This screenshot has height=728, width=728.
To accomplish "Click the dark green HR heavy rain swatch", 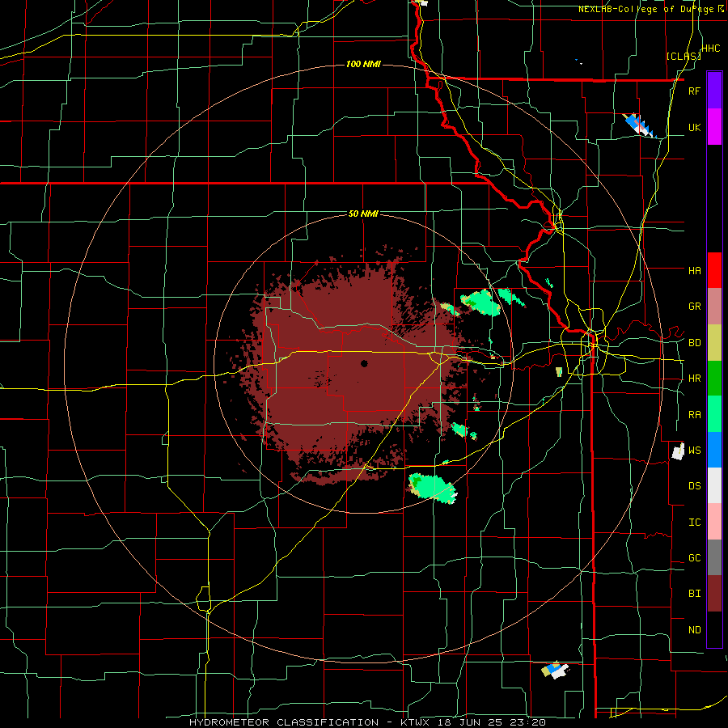I will pyautogui.click(x=714, y=379).
